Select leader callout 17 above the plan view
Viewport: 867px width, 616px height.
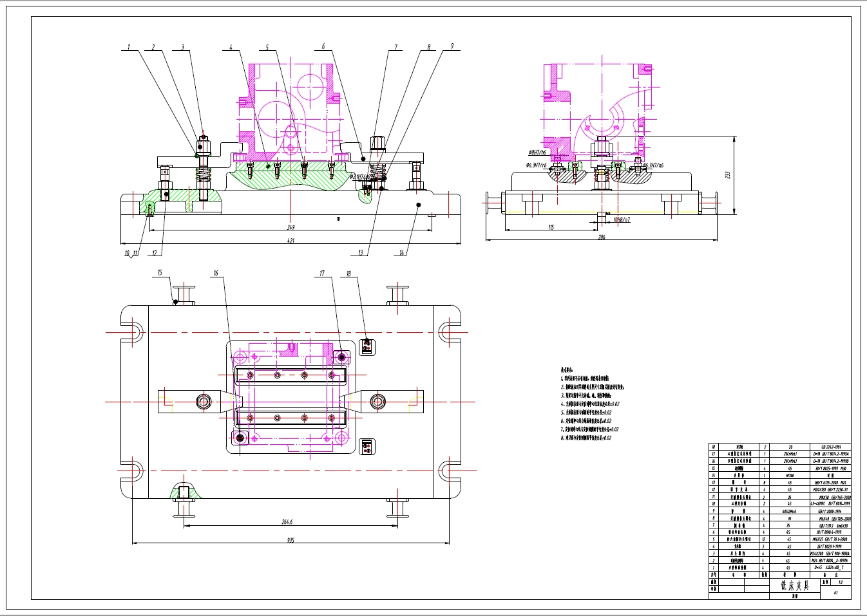point(322,274)
